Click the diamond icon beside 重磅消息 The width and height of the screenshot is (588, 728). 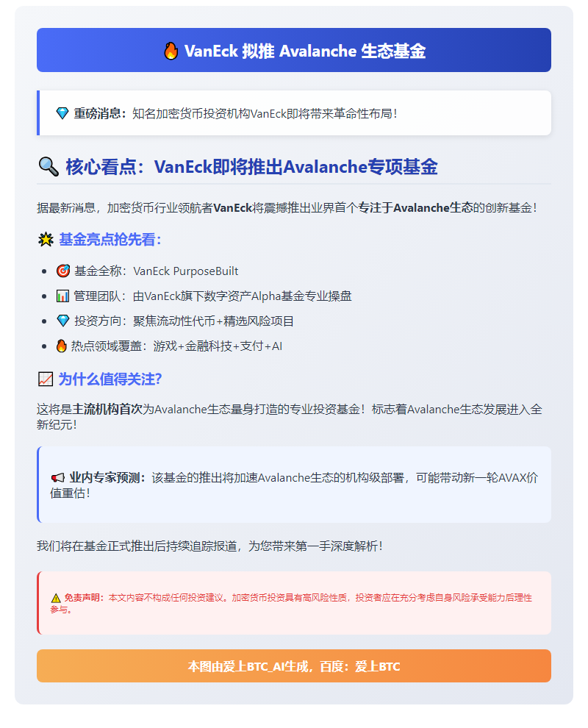coord(62,113)
